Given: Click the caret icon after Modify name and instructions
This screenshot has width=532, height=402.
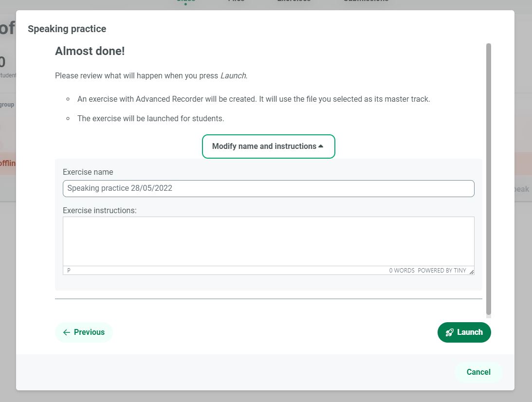Looking at the screenshot, I should pyautogui.click(x=321, y=146).
